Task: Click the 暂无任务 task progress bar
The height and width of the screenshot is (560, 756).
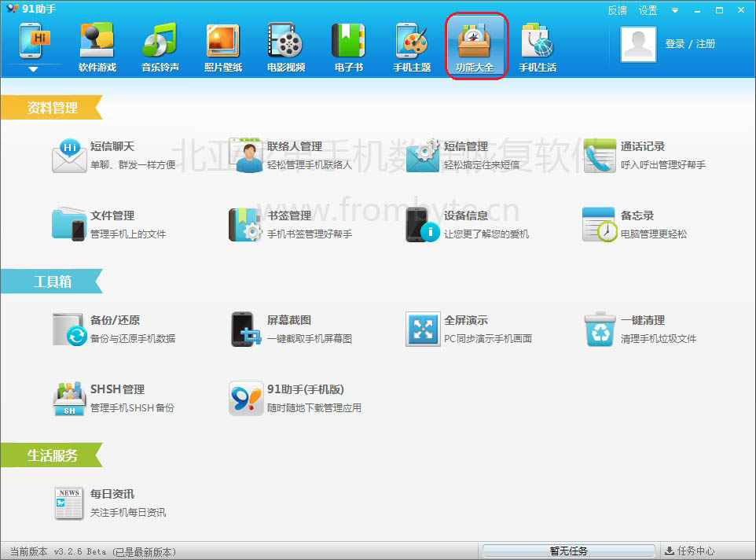Action: point(569,551)
